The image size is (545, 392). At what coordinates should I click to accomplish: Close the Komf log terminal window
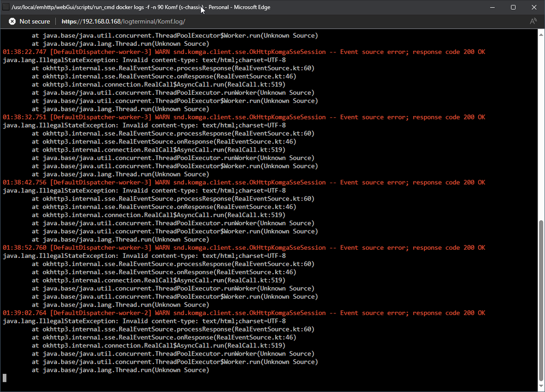(534, 7)
